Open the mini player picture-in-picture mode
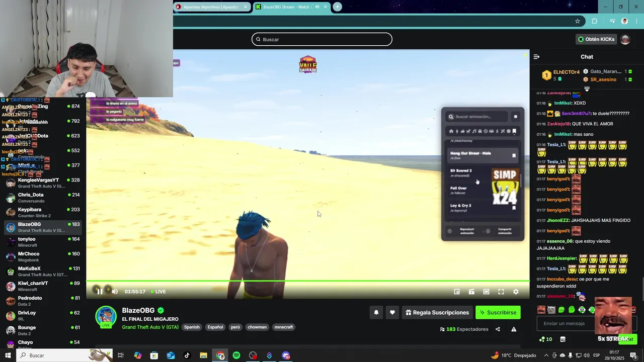This screenshot has width=644, height=362. (x=457, y=292)
